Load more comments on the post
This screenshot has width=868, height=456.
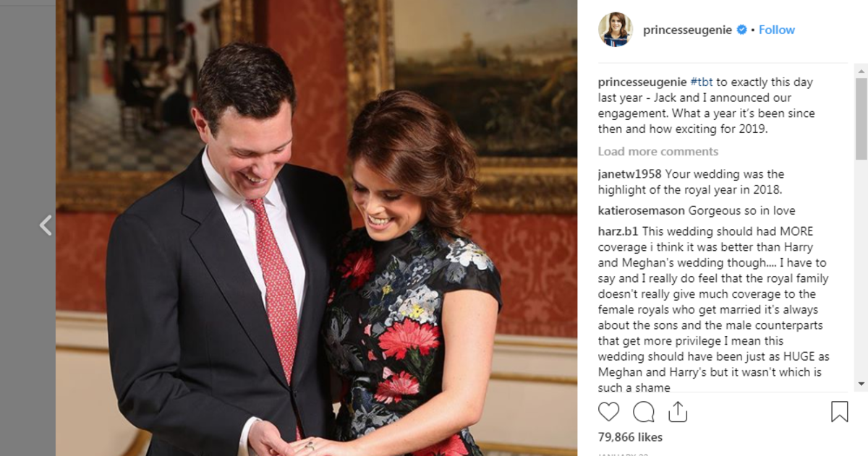click(x=658, y=151)
